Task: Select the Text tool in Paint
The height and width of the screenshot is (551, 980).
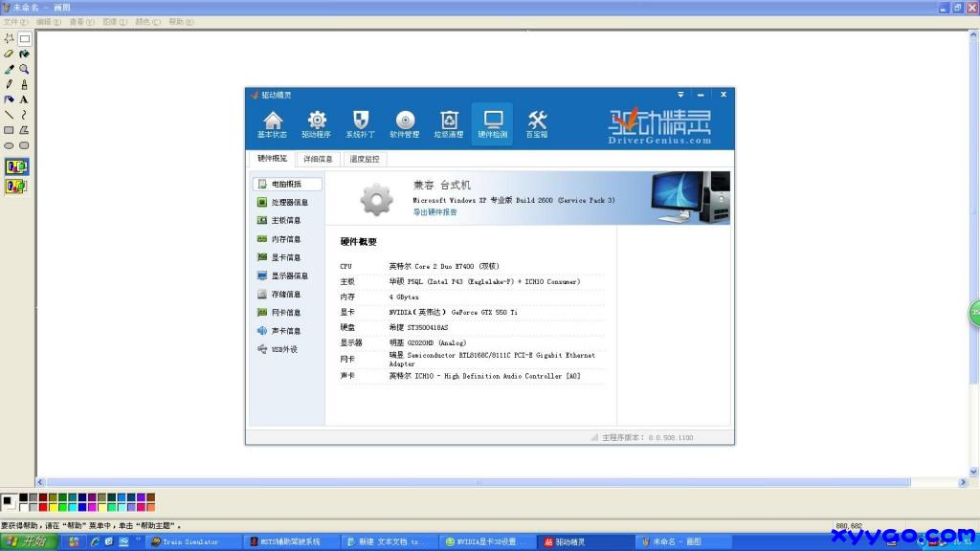Action: pyautogui.click(x=24, y=99)
